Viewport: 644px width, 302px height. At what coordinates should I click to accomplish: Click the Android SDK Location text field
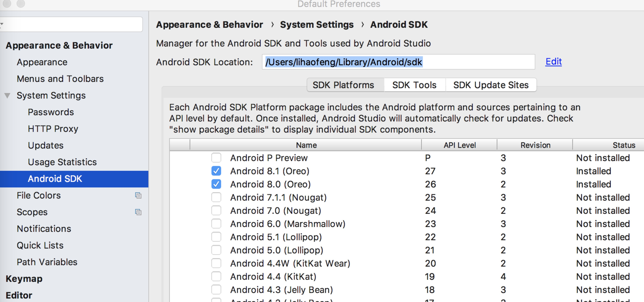[x=398, y=62]
